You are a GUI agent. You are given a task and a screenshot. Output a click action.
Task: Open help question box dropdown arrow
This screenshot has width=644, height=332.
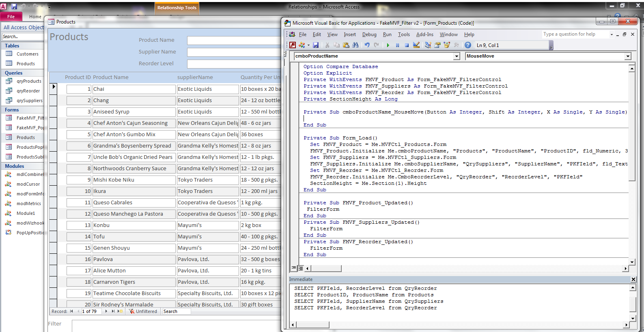[x=612, y=34]
